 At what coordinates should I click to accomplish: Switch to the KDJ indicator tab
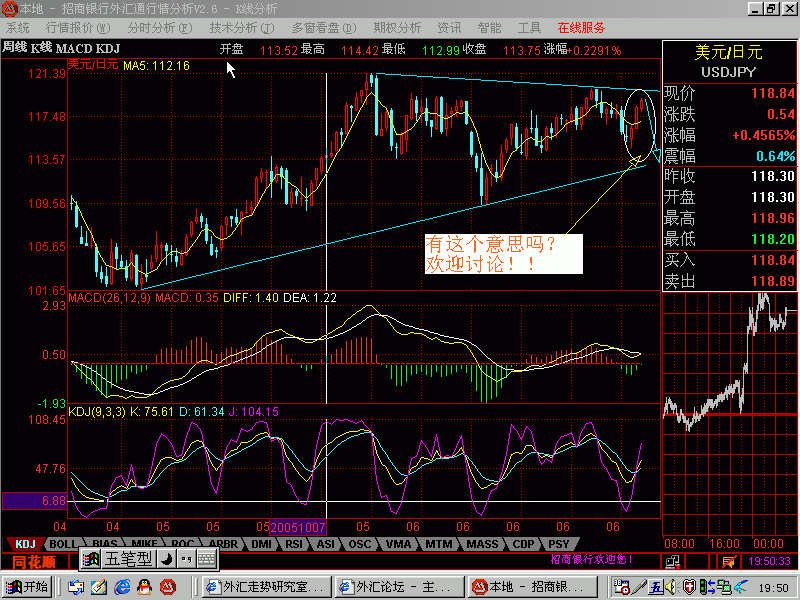24,544
